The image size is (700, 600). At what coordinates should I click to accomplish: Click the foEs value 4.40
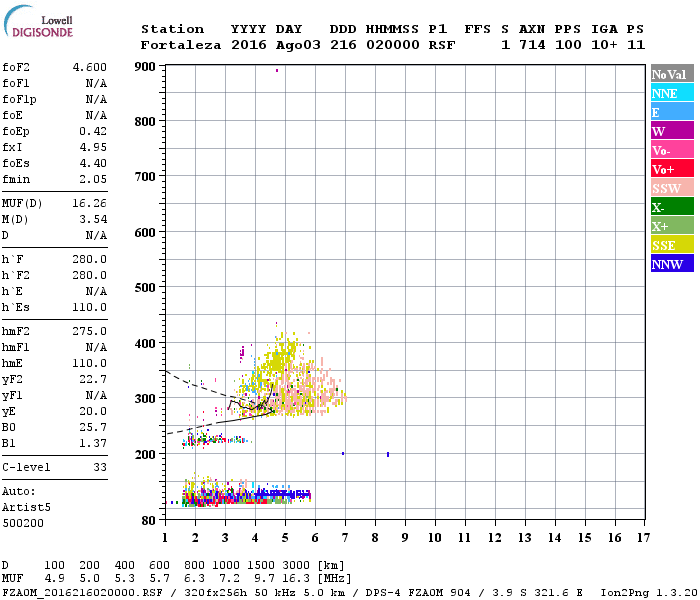(93, 163)
